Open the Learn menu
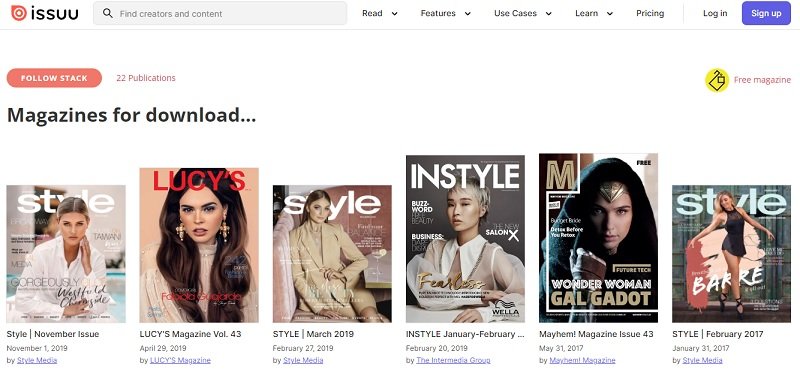800x382 pixels. click(586, 14)
